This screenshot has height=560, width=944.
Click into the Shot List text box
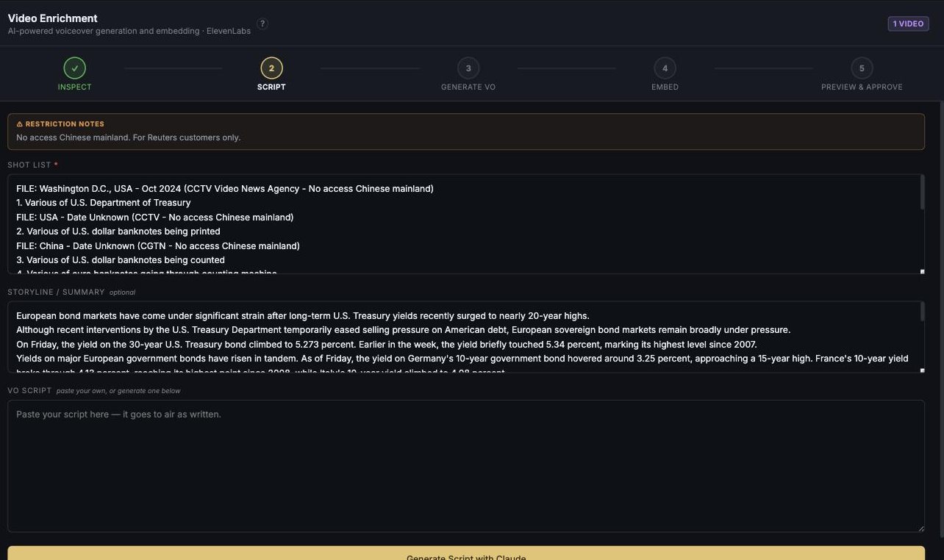(466, 224)
